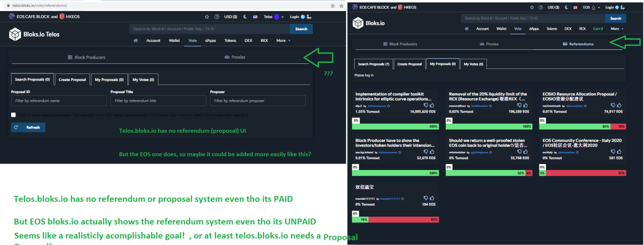Image resolution: width=644 pixels, height=245 pixels.
Task: Thumbs down the compiler toolkit intrinsics proposal
Action: click(426, 106)
